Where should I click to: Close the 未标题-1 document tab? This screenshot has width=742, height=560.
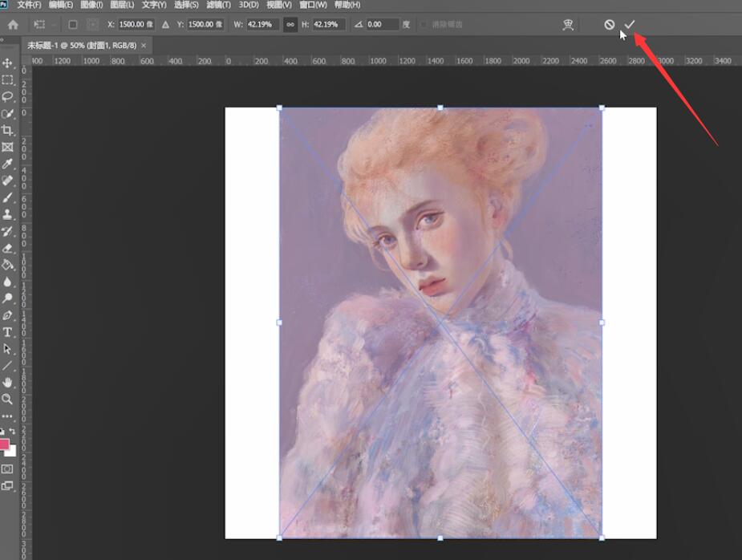[x=144, y=46]
